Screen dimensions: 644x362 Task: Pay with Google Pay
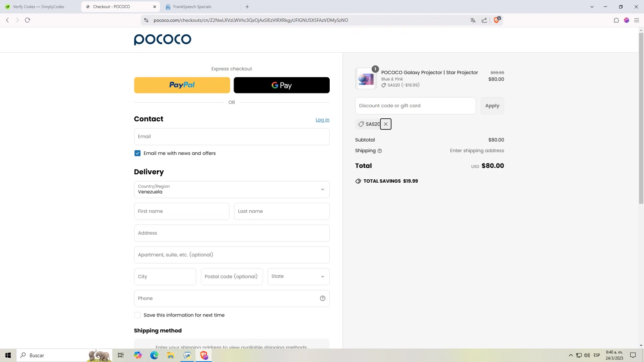(282, 85)
